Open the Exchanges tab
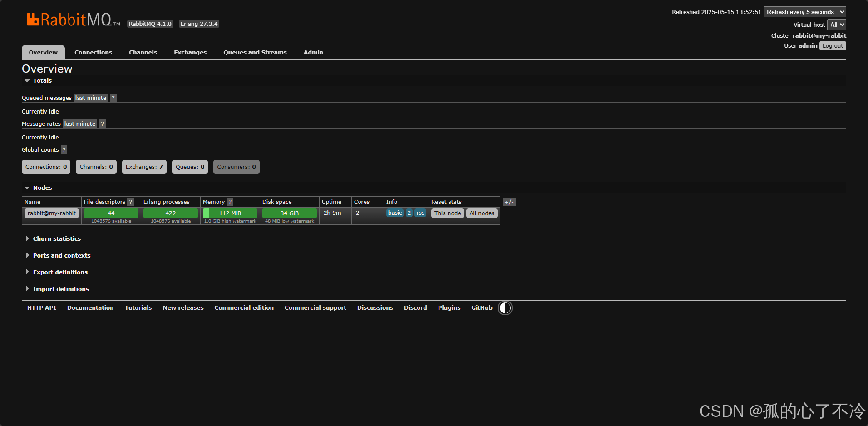 [x=190, y=52]
